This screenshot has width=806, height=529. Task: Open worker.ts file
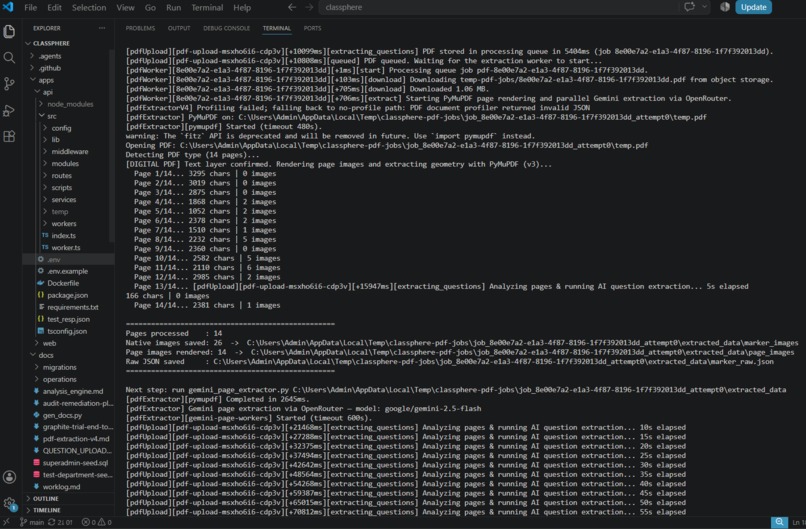point(65,248)
